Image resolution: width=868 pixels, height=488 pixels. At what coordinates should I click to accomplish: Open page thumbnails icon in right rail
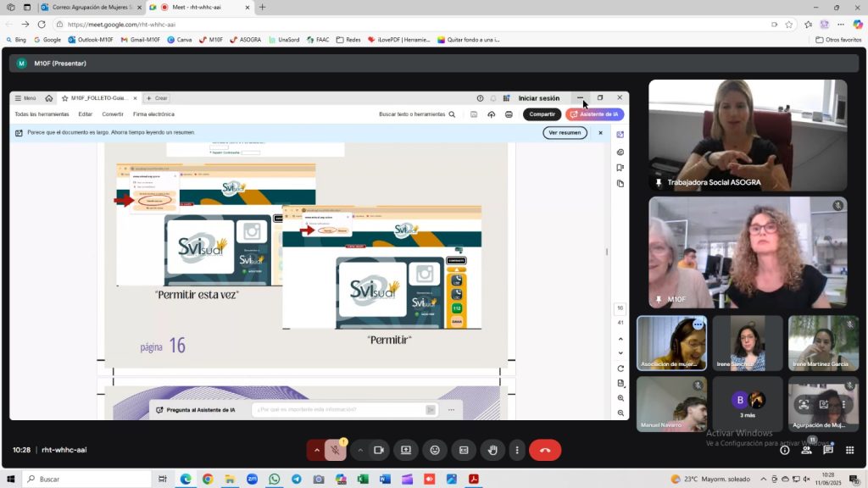point(620,184)
